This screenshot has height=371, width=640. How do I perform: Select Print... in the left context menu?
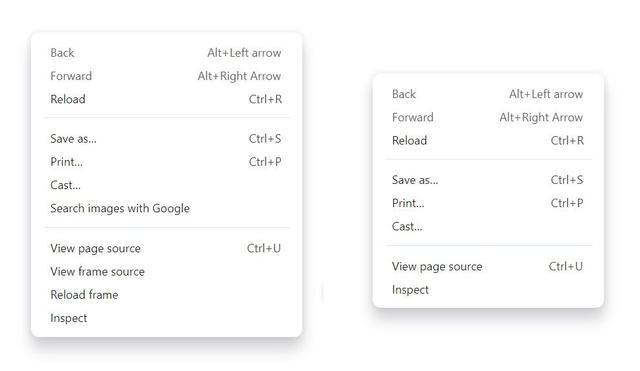click(x=167, y=162)
